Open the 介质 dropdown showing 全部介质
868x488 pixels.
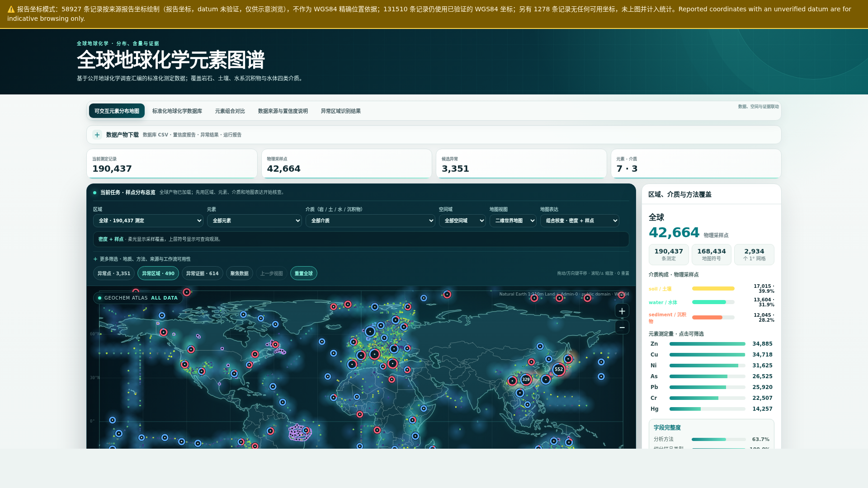click(370, 221)
